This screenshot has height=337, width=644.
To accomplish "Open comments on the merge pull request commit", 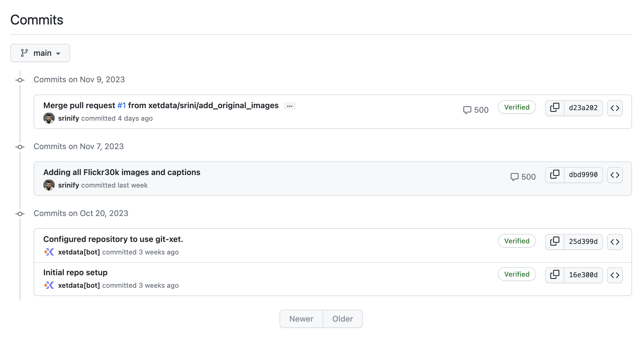I will click(476, 110).
